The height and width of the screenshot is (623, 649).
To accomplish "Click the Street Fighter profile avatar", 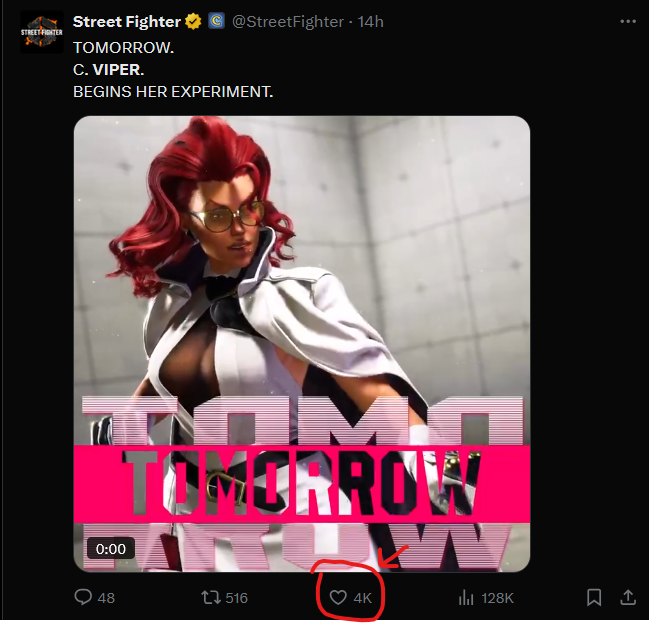I will [42, 32].
